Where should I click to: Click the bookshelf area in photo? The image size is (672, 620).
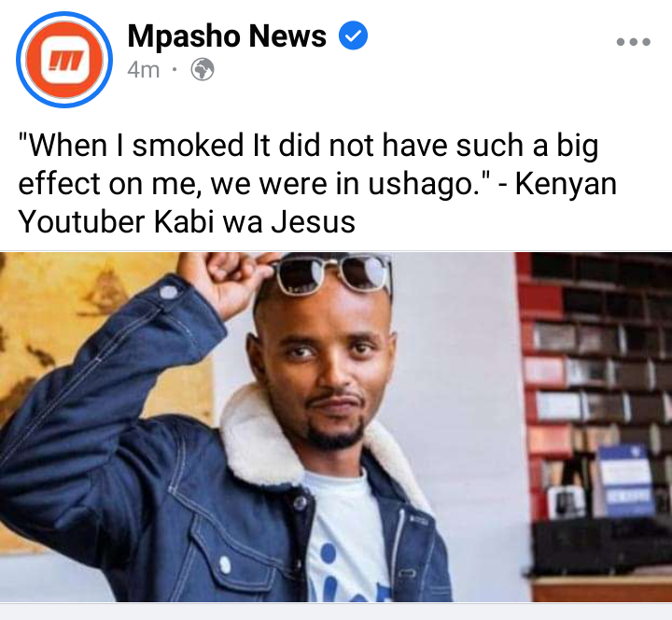point(595,386)
